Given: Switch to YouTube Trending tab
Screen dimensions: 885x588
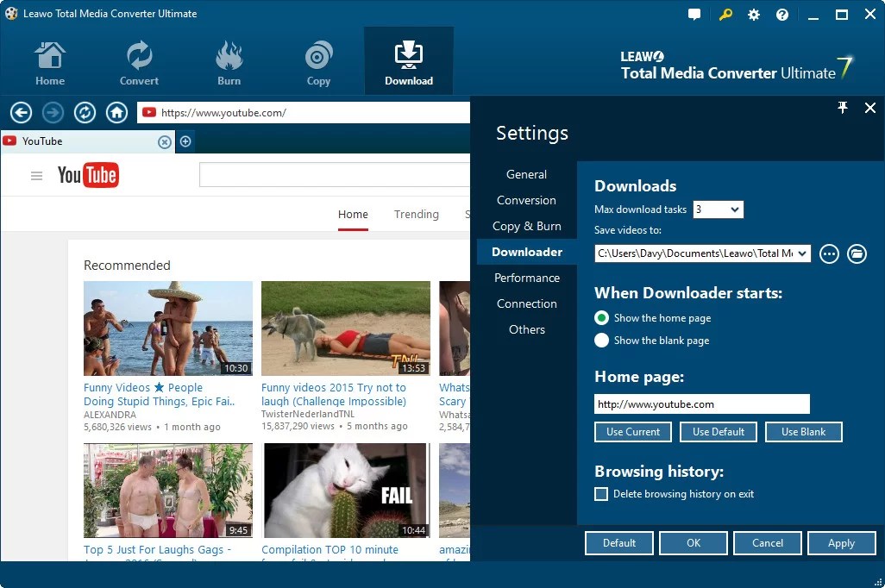Looking at the screenshot, I should pos(416,215).
